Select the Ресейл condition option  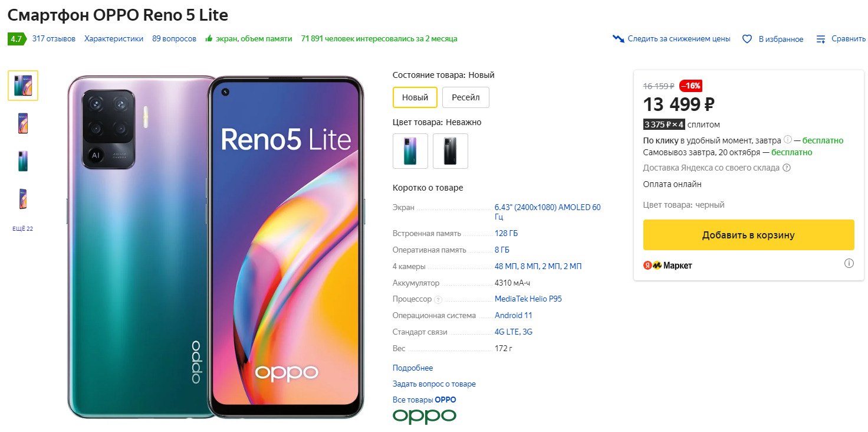(x=466, y=97)
